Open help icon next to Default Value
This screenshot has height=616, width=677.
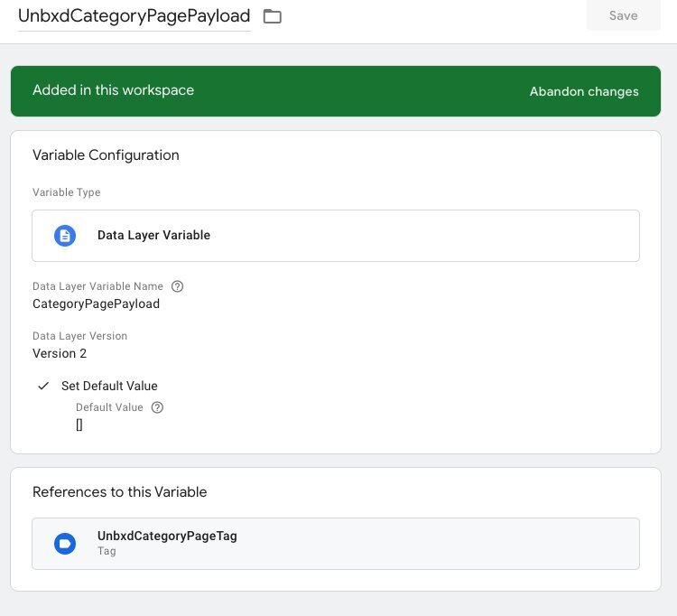pos(157,407)
